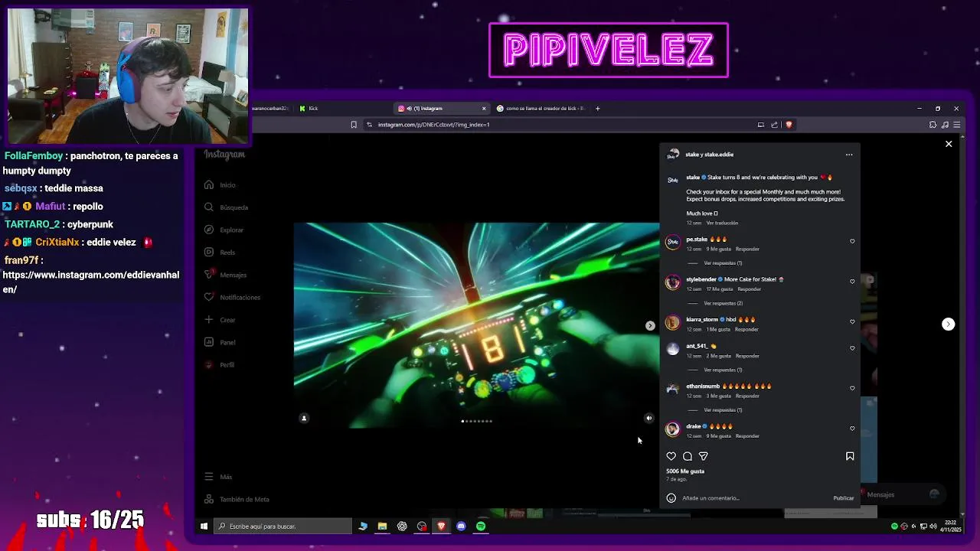
Task: Open Reels in Instagram sidebar
Action: [x=220, y=252]
